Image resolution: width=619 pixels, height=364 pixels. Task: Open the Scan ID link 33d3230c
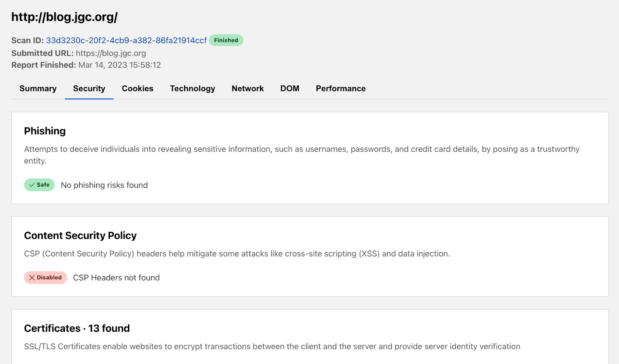(x=127, y=40)
